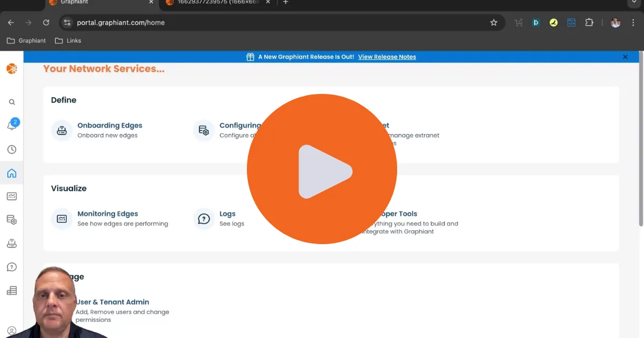Open the user account icon in the sidebar
The width and height of the screenshot is (644, 338).
tap(12, 331)
